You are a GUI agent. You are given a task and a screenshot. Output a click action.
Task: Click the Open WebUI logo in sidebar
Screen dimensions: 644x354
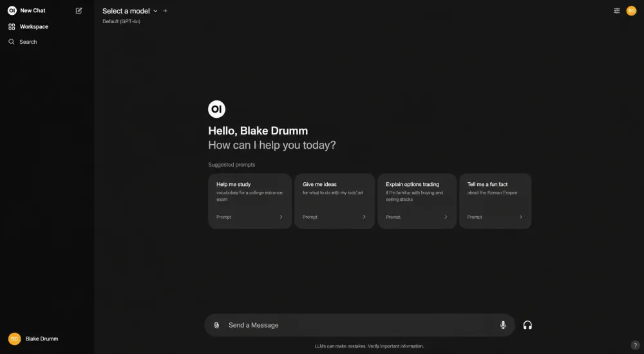[12, 11]
